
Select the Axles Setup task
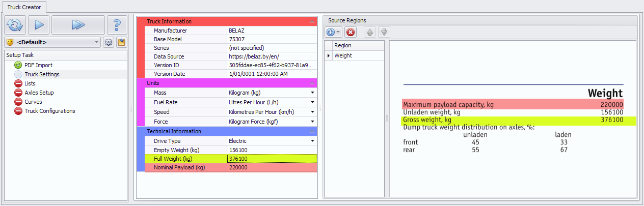(39, 93)
